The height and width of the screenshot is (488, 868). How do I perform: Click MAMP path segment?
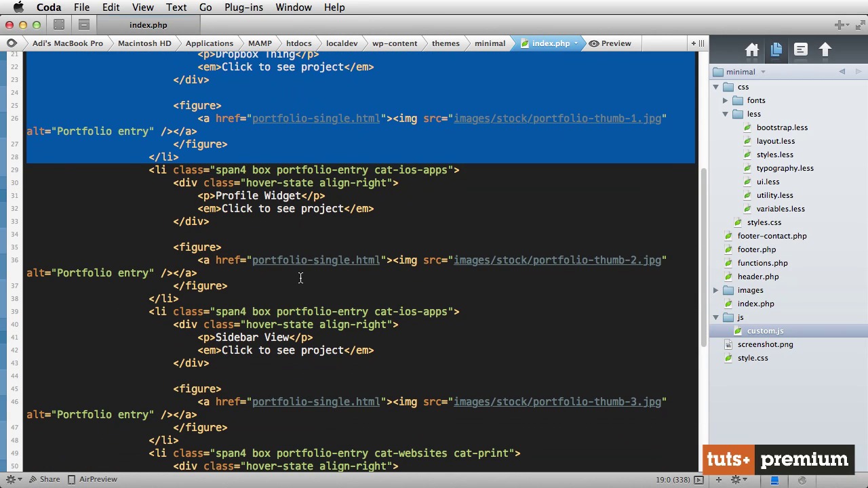260,43
